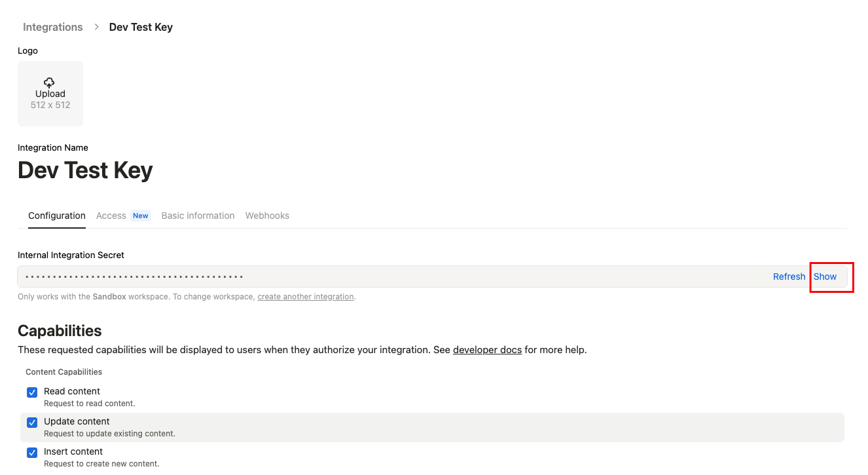Screen dimensions: 868x475
Task: Click the masked secret value field
Action: pos(262,276)
